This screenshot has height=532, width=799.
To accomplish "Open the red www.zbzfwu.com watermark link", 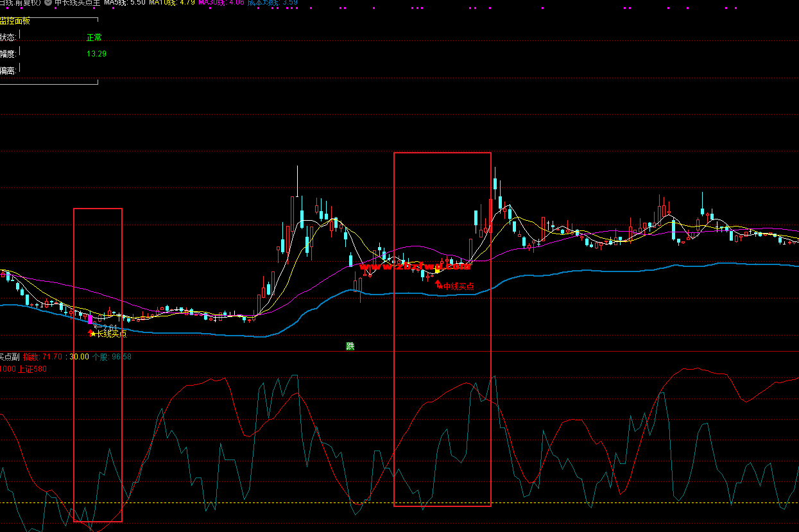I will [415, 266].
